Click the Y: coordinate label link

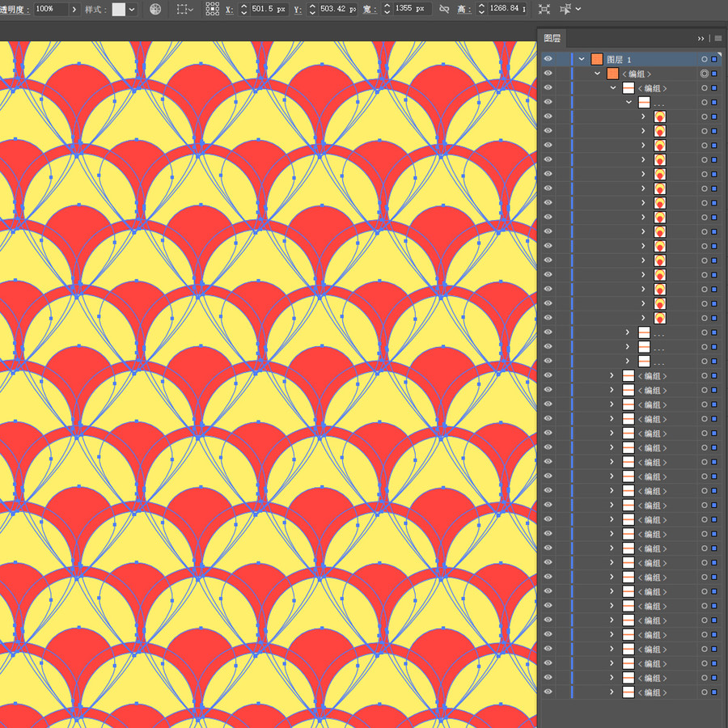298,9
